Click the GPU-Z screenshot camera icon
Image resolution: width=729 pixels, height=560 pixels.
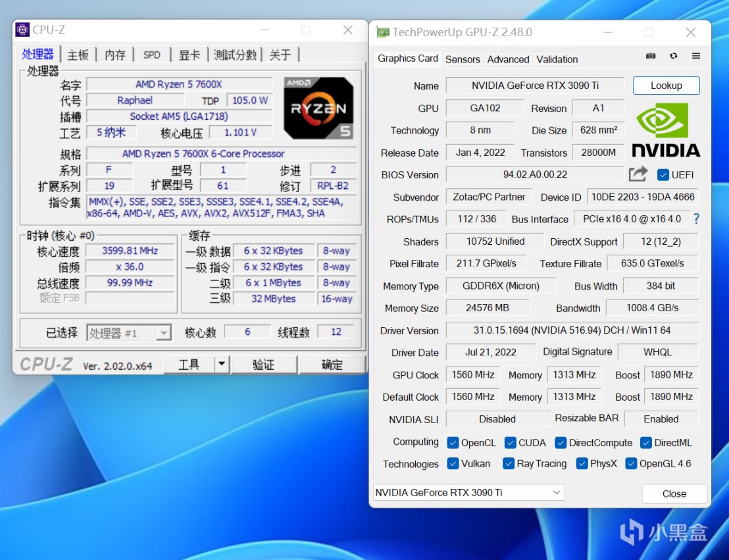click(x=651, y=57)
